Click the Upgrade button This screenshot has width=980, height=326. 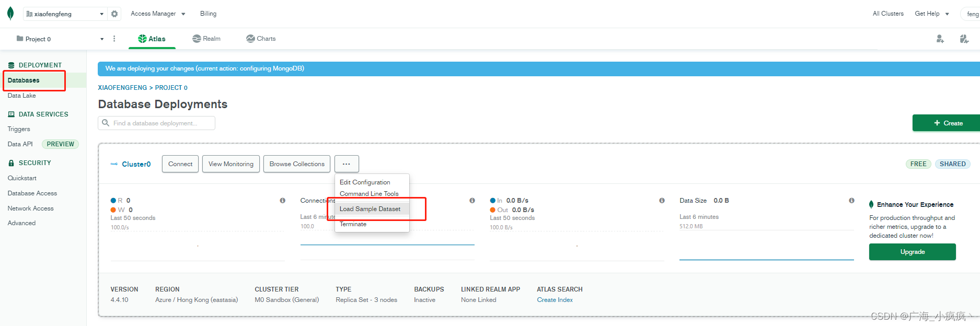click(x=912, y=252)
